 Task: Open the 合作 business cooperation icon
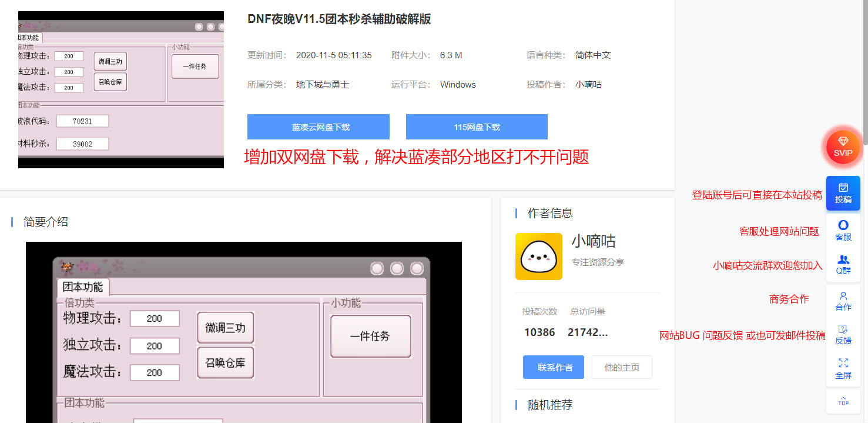843,301
